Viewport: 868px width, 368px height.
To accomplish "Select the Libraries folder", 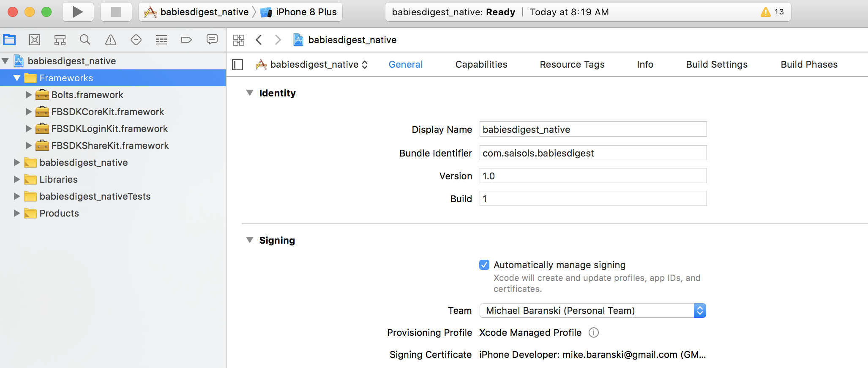I will tap(113, 179).
